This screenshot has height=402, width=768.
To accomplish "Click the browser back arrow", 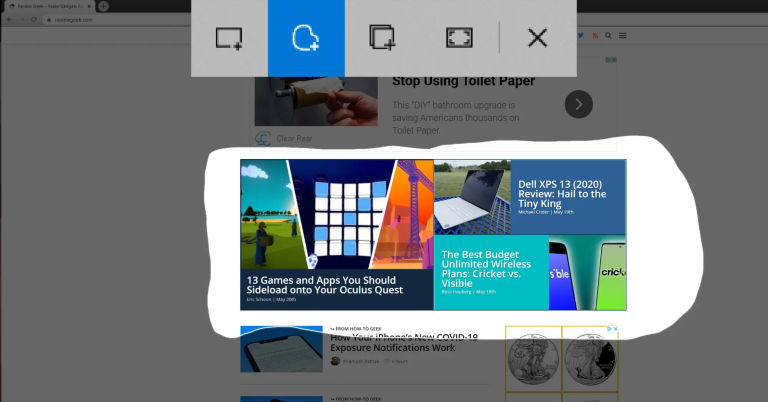I will click(9, 19).
